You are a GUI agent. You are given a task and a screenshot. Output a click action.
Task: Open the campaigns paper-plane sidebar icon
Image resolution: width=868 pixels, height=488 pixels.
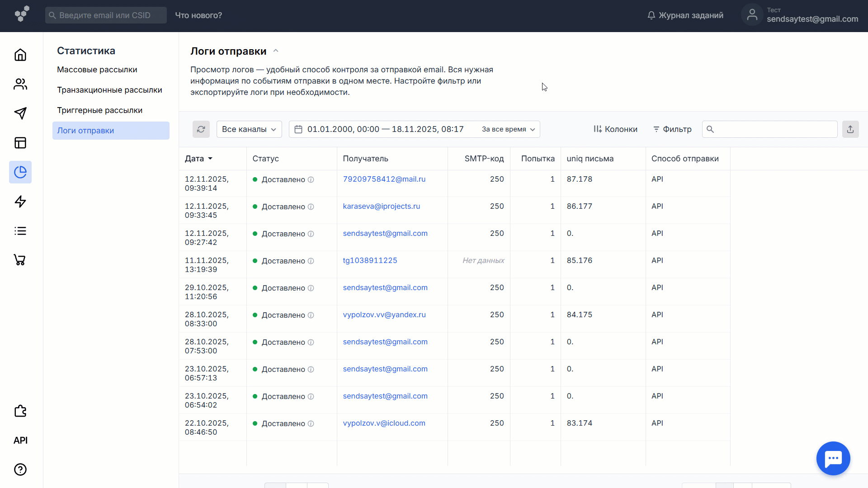[20, 113]
